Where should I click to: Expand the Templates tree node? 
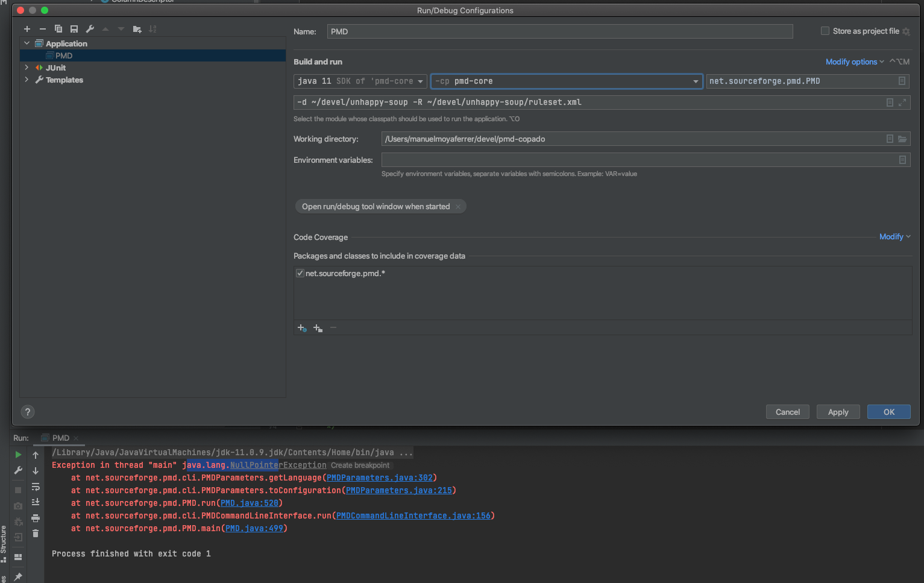click(x=27, y=80)
